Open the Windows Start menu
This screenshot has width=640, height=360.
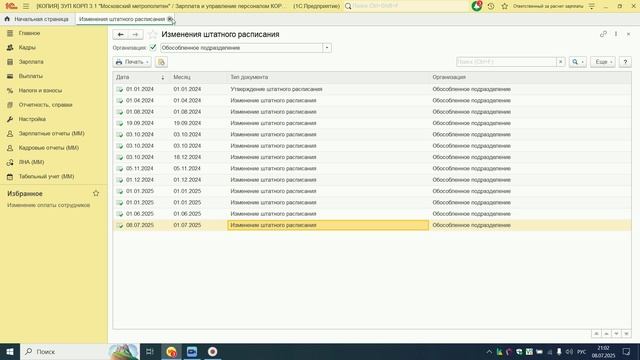point(10,351)
